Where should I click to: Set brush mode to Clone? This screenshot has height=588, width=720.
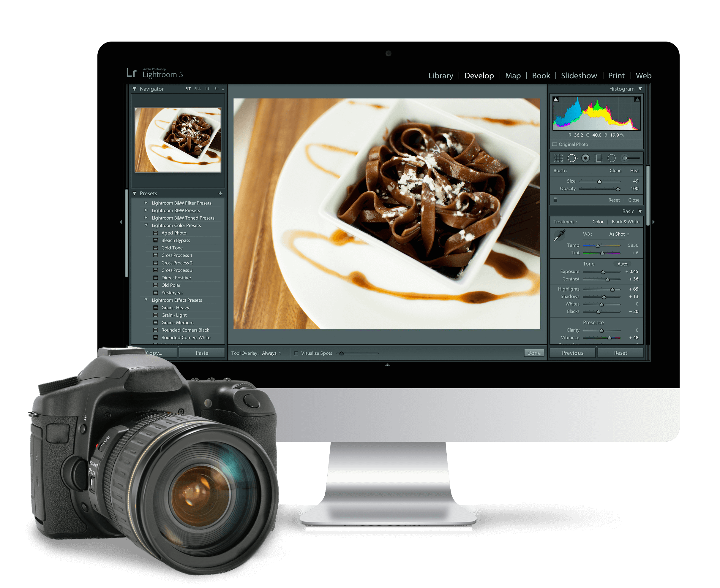click(615, 171)
